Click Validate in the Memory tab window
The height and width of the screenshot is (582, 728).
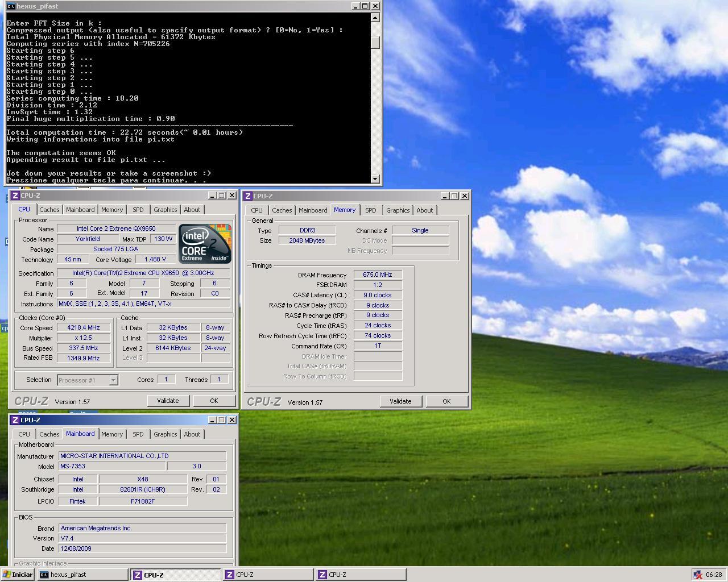tap(400, 401)
